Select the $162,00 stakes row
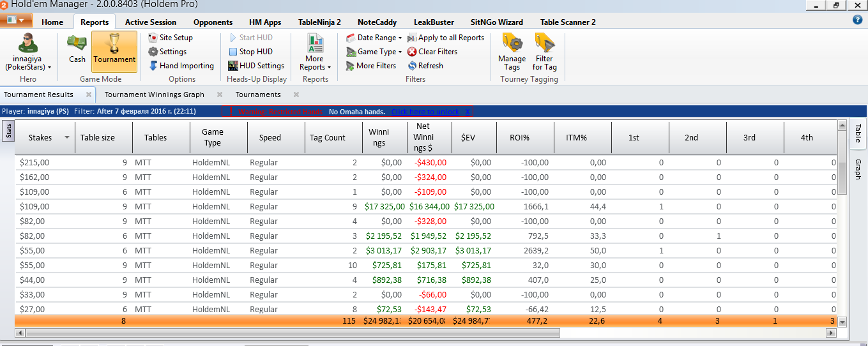The height and width of the screenshot is (346, 868). 425,177
